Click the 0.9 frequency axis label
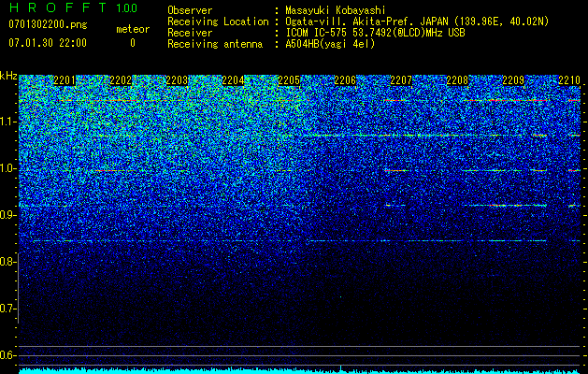588x374 pixels. pos(7,215)
